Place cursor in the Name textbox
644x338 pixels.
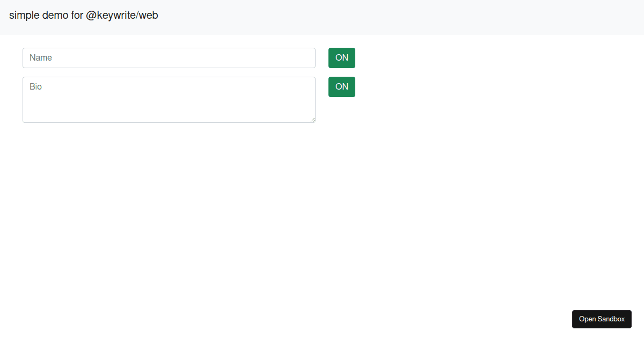coord(169,58)
